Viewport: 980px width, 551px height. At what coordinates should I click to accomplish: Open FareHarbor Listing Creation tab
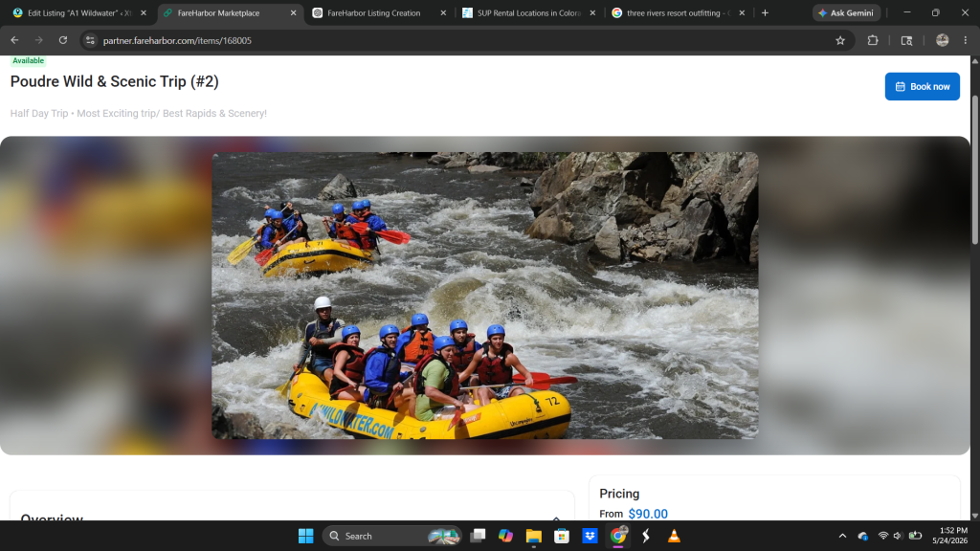pos(373,13)
